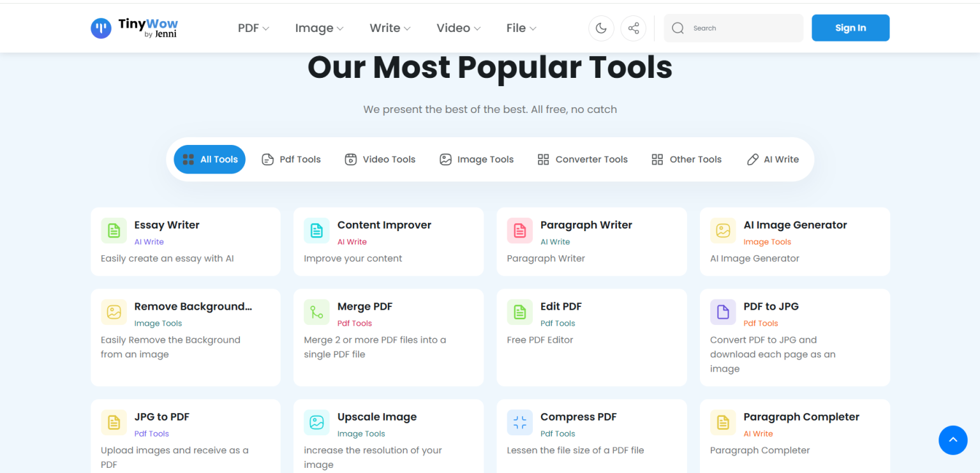Image resolution: width=980 pixels, height=473 pixels.
Task: Switch to the Video Tools tab
Action: pyautogui.click(x=380, y=160)
